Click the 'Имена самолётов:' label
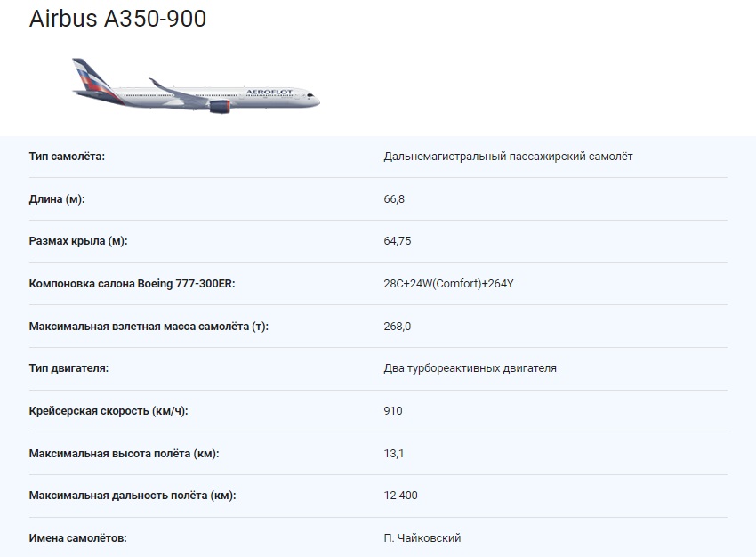 (x=77, y=537)
